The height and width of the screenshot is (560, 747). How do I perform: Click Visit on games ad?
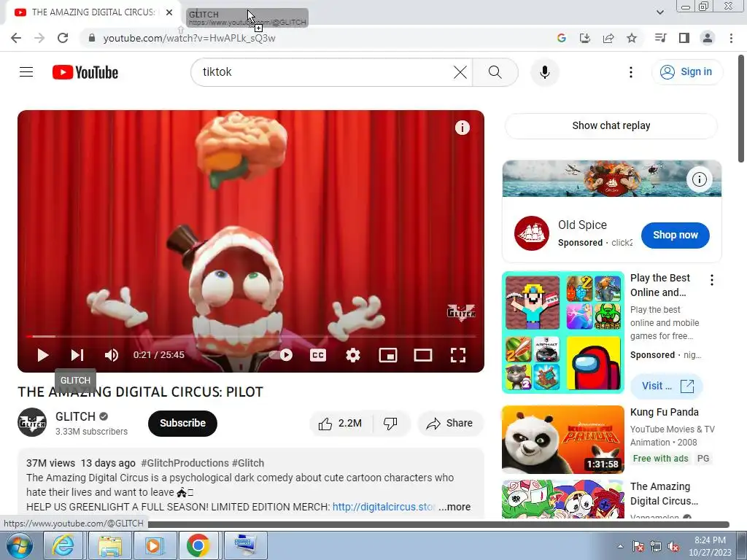click(667, 386)
